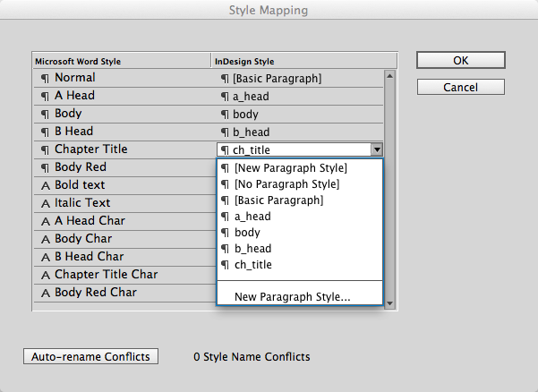Viewport: 538px width, 392px height.
Task: Click the character style icon beside Chapter Title Char
Action: 46,275
